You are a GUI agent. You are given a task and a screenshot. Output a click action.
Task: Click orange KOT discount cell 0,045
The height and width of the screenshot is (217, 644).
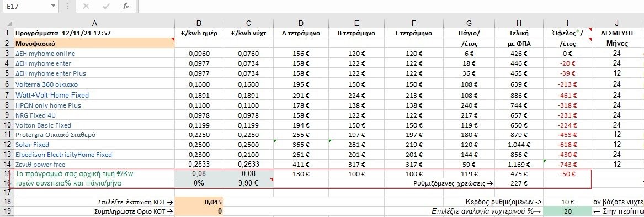[x=199, y=202]
